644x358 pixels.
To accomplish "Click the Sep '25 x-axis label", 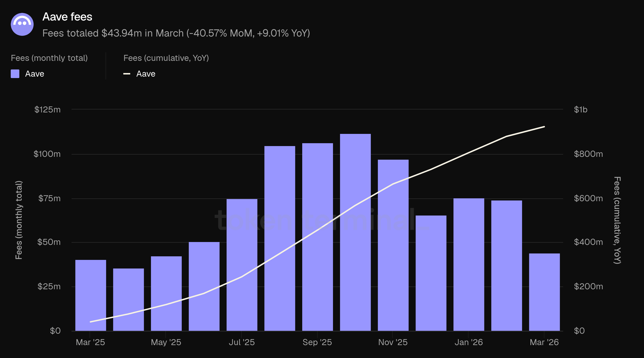I will [x=317, y=342].
